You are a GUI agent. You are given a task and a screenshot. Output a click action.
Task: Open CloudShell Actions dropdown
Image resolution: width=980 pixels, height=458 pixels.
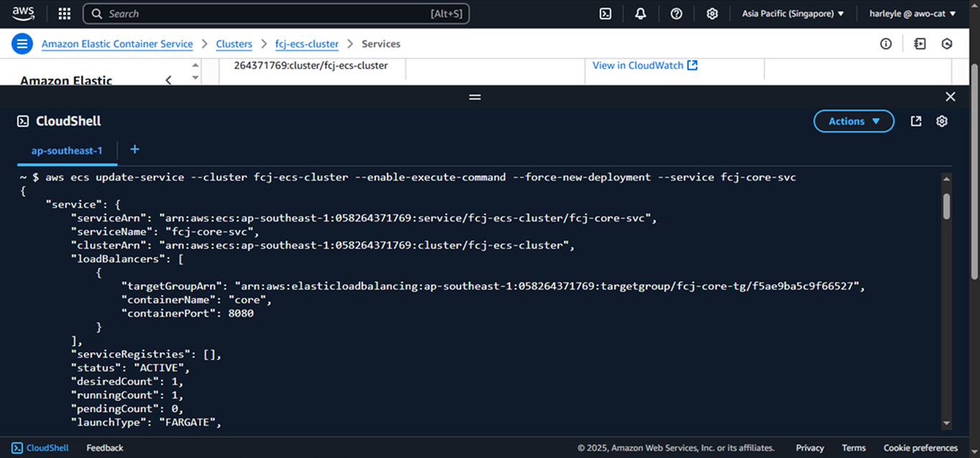pyautogui.click(x=854, y=121)
